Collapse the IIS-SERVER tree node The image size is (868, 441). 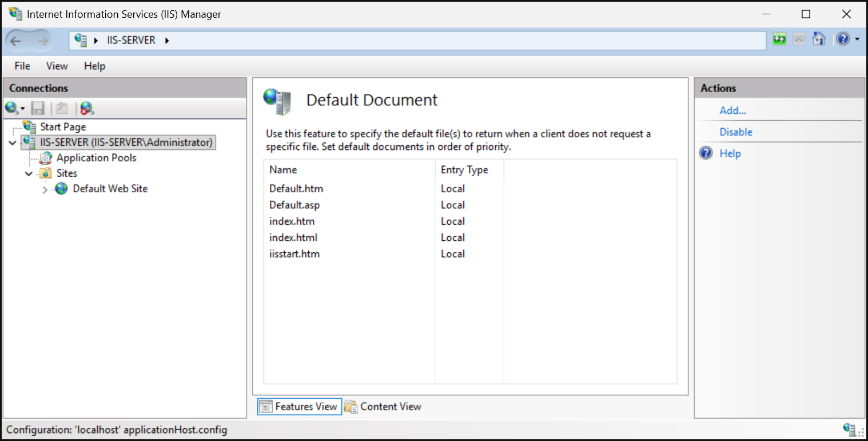point(13,142)
